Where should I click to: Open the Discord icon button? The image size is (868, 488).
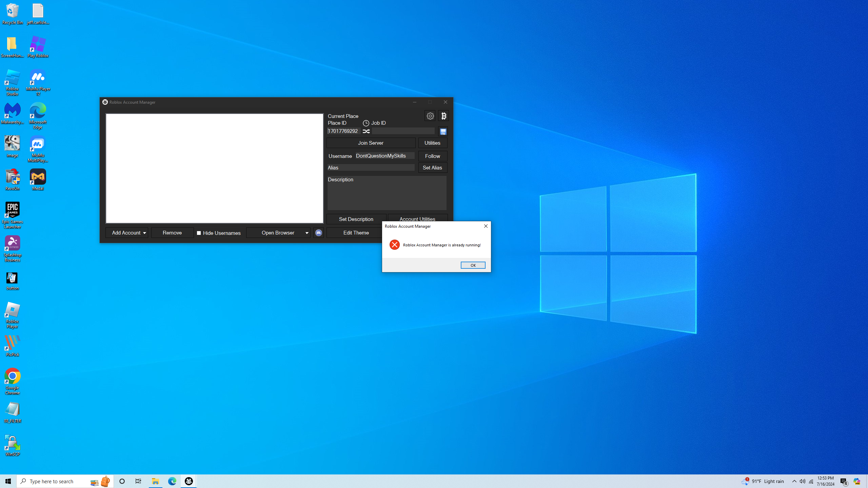point(318,233)
